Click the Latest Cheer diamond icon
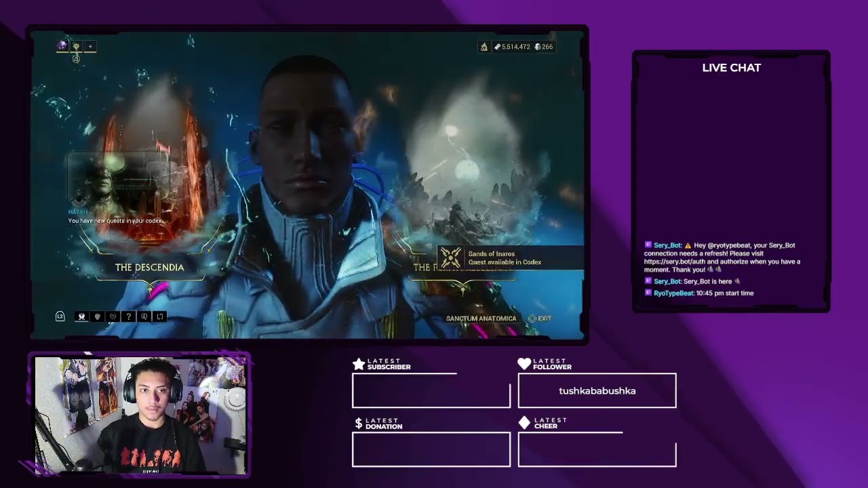Image resolution: width=868 pixels, height=488 pixels. click(524, 423)
